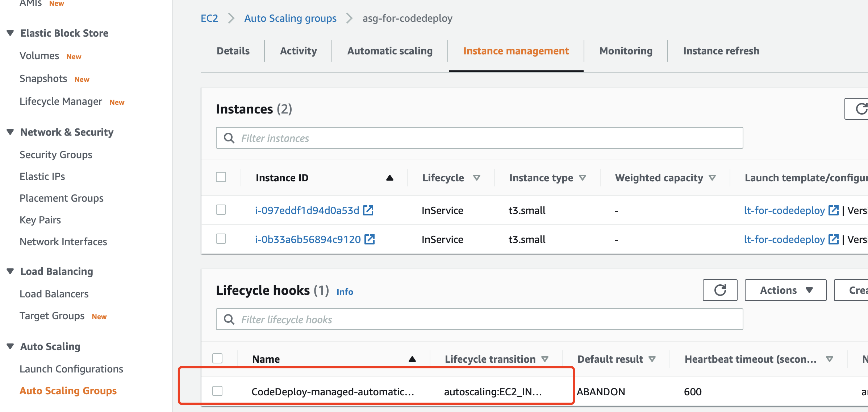Sort by the Instance type column arrow

(x=583, y=178)
